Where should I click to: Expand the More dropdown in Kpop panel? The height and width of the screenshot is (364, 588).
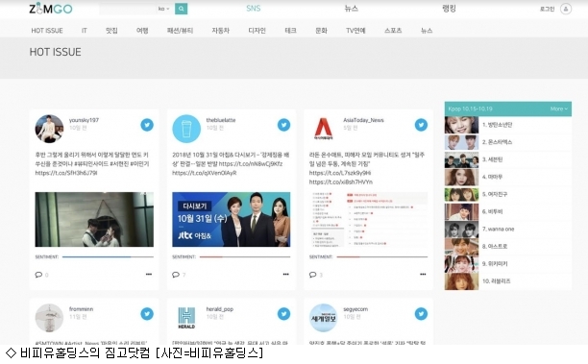559,109
